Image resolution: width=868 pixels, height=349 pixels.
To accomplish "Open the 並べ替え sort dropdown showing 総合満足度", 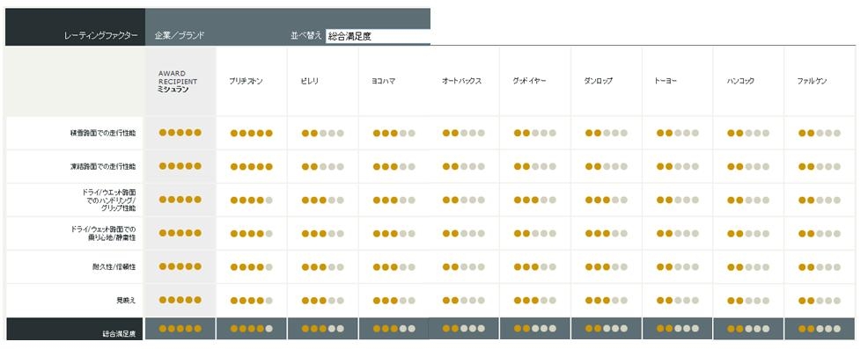I will point(378,37).
